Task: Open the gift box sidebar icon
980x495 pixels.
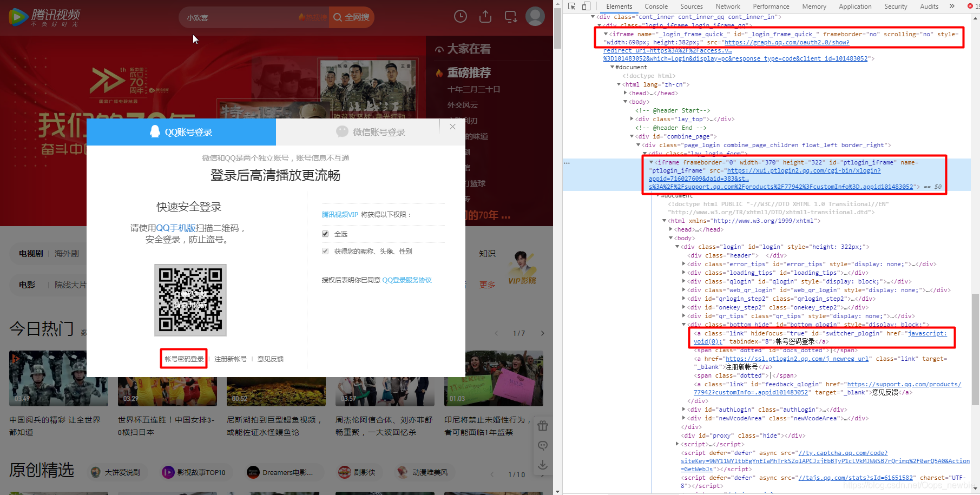Action: (543, 426)
